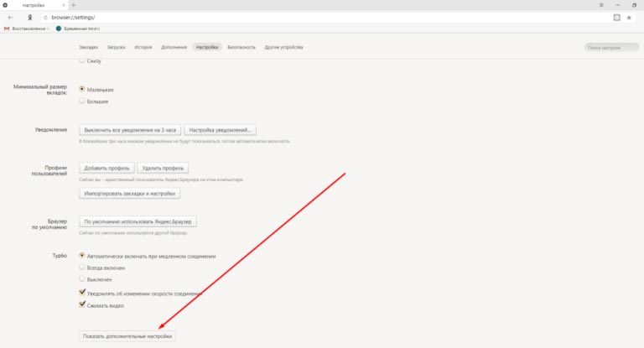Click the hint text under Добавить профиль
The height and width of the screenshot is (348, 644).
pos(161,179)
